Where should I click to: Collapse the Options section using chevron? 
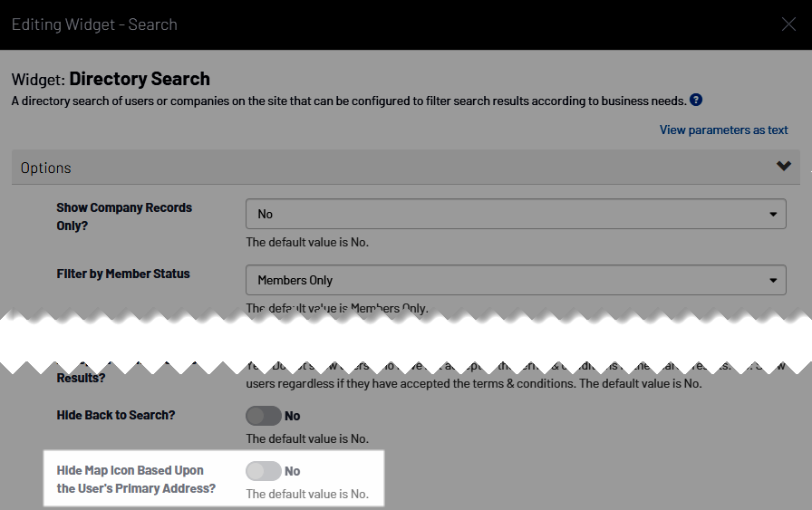pyautogui.click(x=784, y=167)
